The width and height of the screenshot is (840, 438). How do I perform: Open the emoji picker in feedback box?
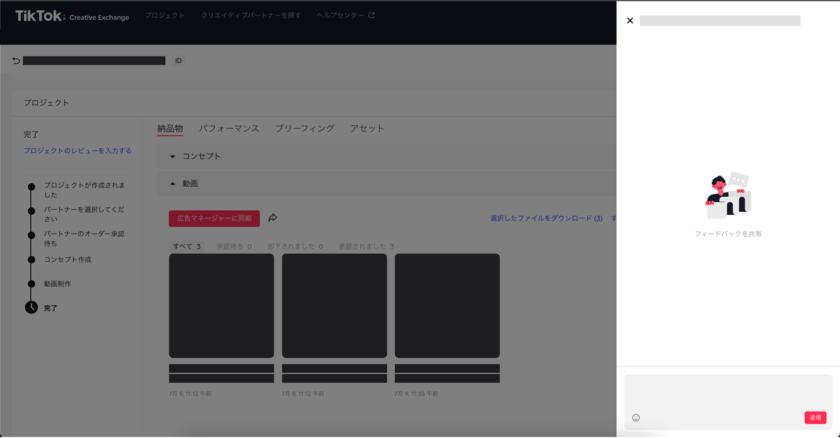(x=636, y=417)
